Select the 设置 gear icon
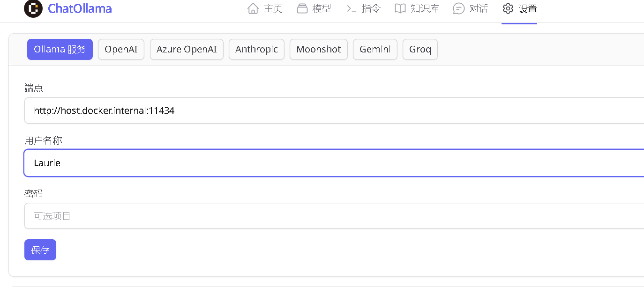The width and height of the screenshot is (644, 287). pyautogui.click(x=508, y=8)
